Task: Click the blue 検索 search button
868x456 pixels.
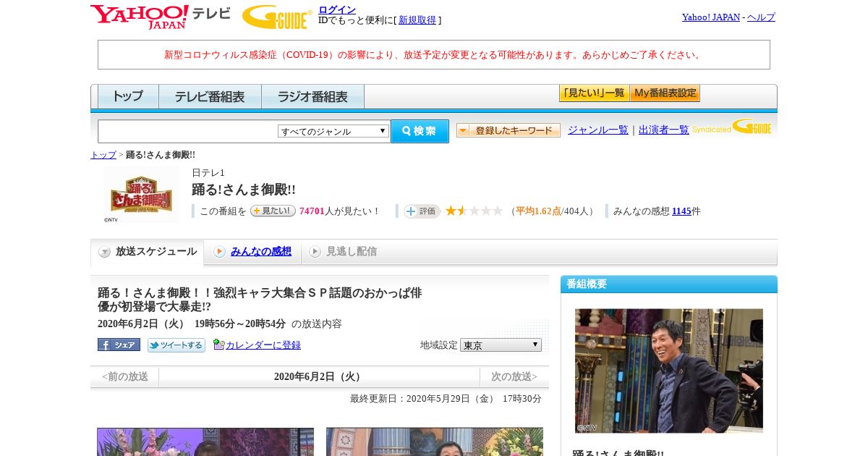Action: [x=420, y=131]
